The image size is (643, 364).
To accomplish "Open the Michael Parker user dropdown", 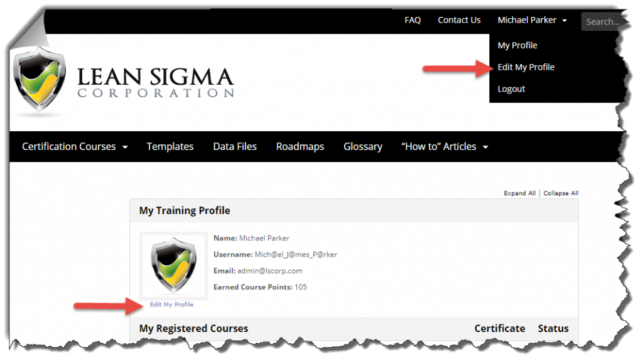I will coord(532,20).
